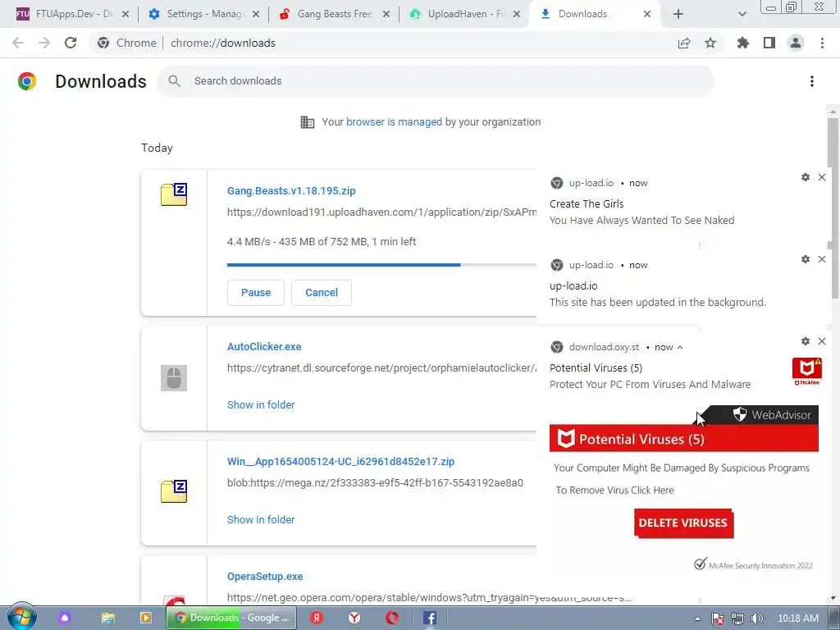Click the red Potential Viruses (5) banner
This screenshot has width=840, height=630.
(683, 440)
